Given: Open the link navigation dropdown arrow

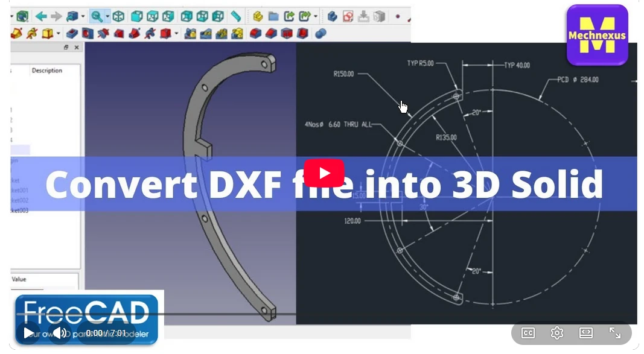Looking at the screenshot, I should click(83, 17).
